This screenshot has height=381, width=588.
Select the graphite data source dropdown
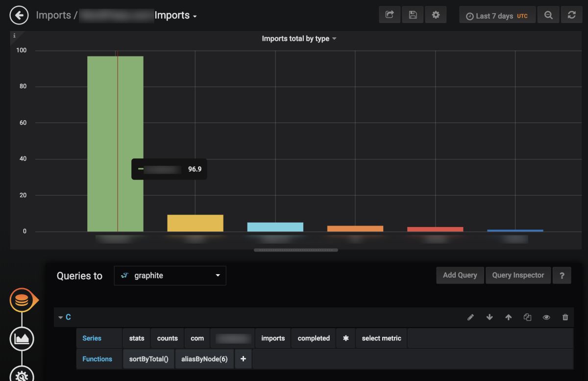point(170,276)
